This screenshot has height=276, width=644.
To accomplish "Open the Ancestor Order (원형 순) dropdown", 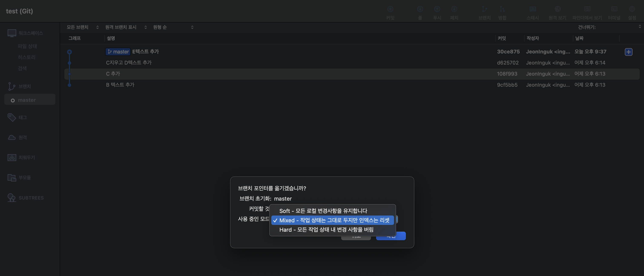I will click(x=173, y=27).
